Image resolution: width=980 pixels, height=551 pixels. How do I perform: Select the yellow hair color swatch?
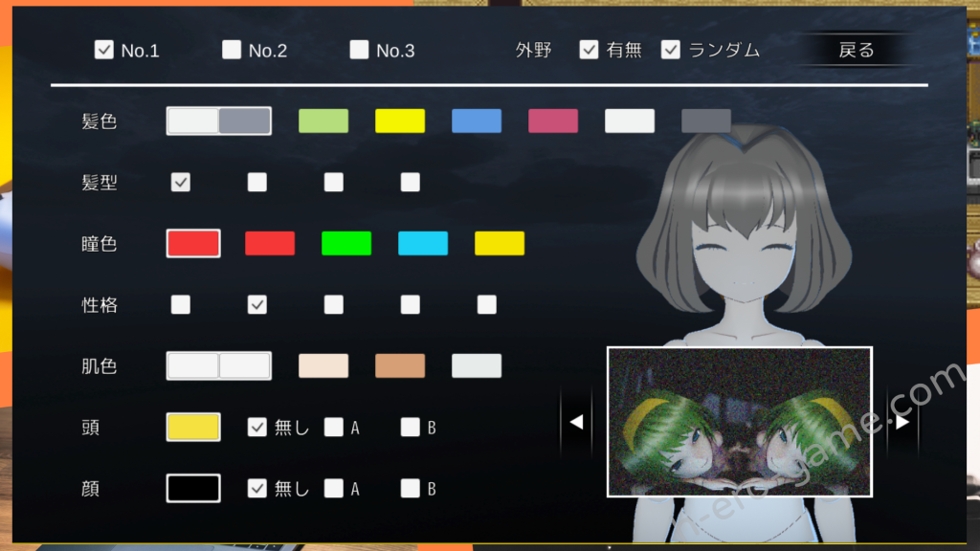pos(400,121)
